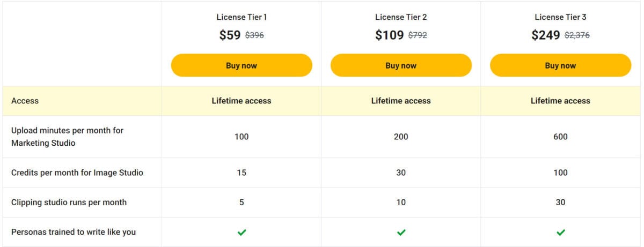This screenshot has height=247, width=644.
Task: Click Buy now for License Tier 1
Action: (241, 65)
